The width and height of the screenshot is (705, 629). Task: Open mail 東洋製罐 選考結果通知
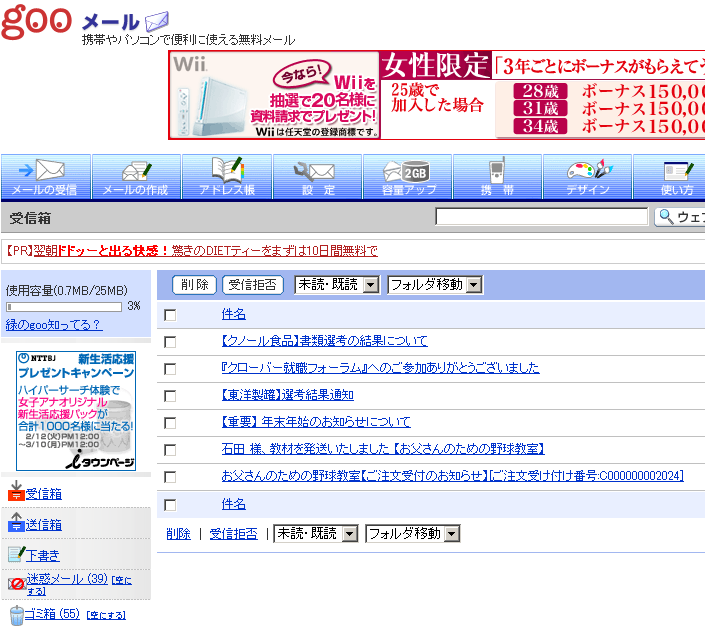coord(288,395)
